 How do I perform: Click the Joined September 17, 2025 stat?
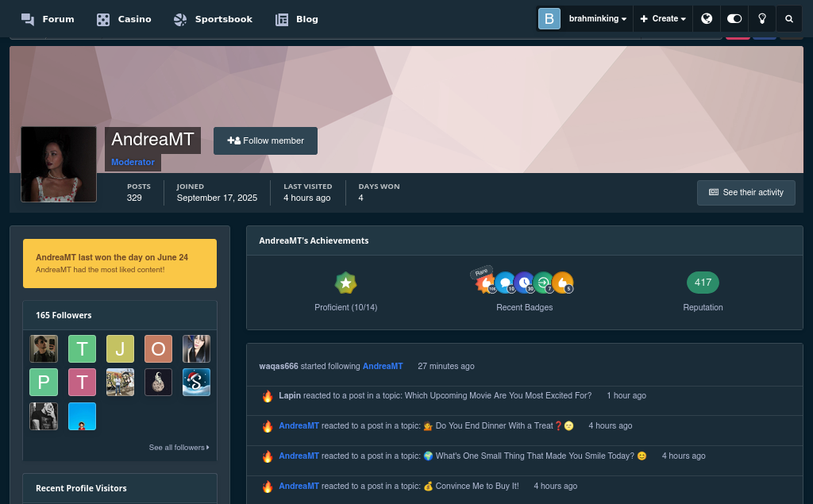point(217,192)
